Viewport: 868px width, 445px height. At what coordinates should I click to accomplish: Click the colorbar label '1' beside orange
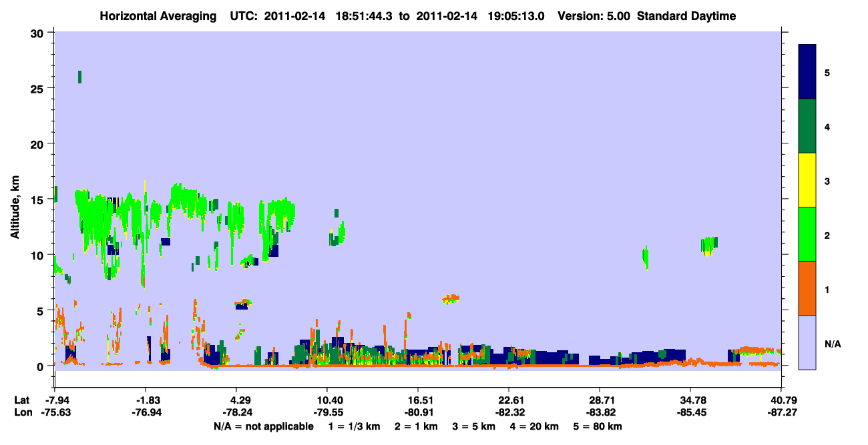click(x=827, y=289)
